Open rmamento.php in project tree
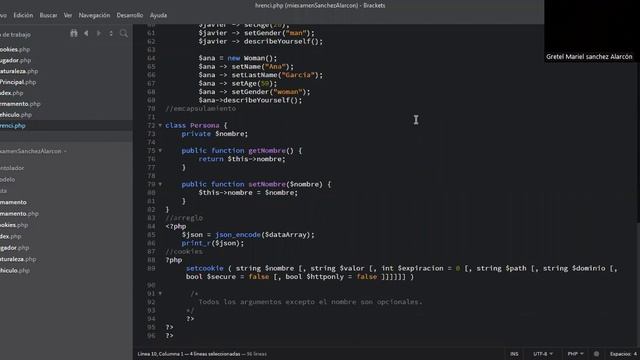Image resolution: width=640 pixels, height=360 pixels. (19, 213)
